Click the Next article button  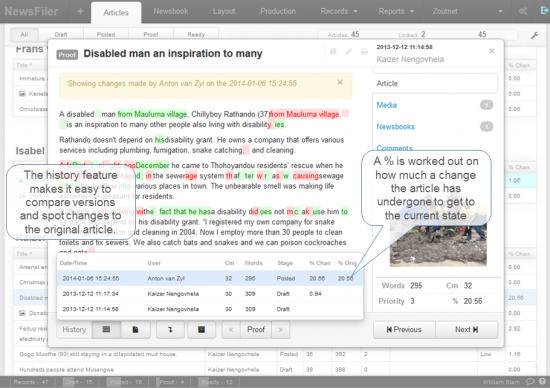pyautogui.click(x=467, y=329)
